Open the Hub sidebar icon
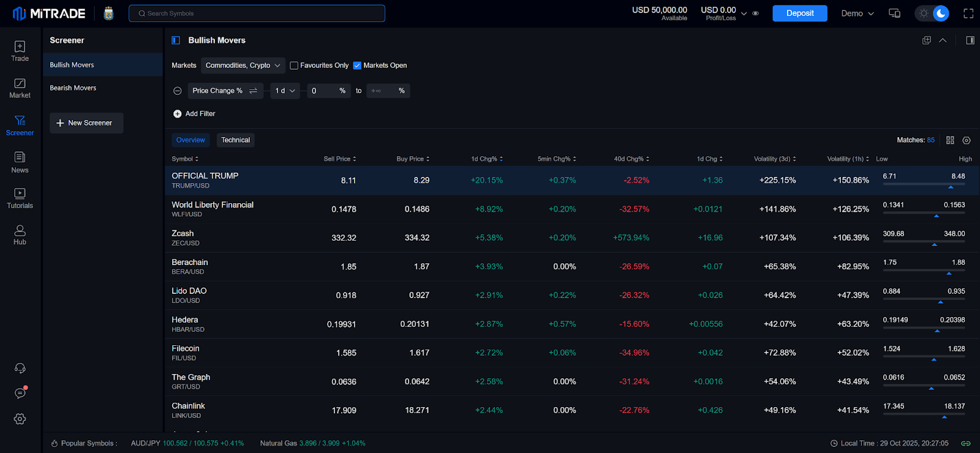This screenshot has height=453, width=980. pyautogui.click(x=20, y=234)
